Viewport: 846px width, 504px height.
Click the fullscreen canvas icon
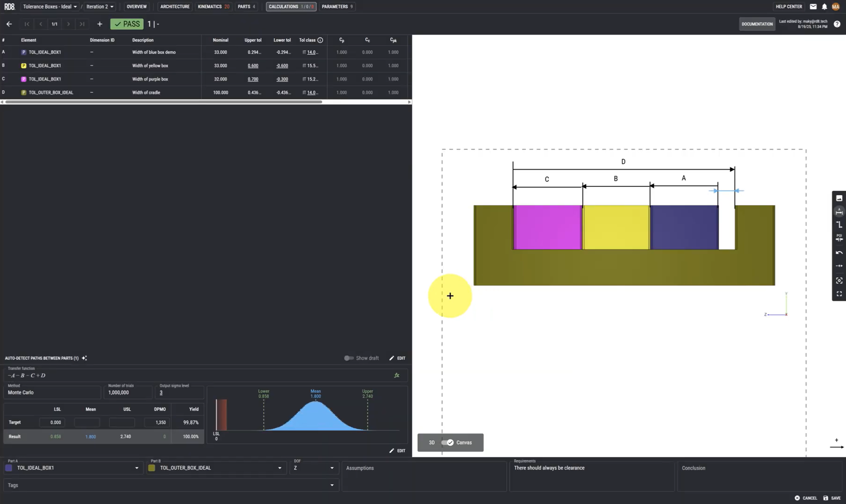[x=839, y=294]
